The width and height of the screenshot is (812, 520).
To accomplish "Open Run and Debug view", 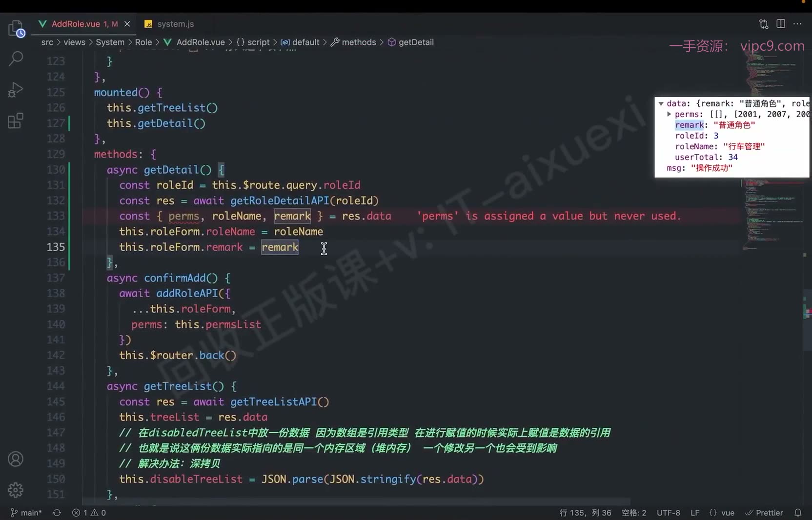I will [x=16, y=90].
